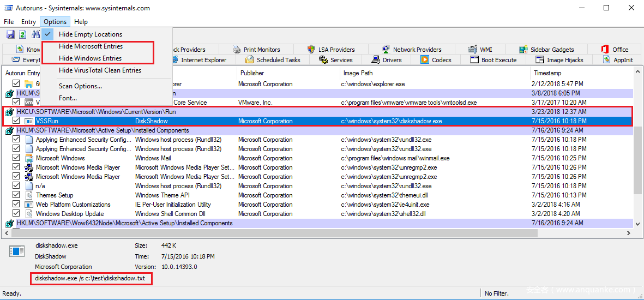Click the Scheduled Tasks tab icon
Screen dimensions: 644x300
point(250,60)
